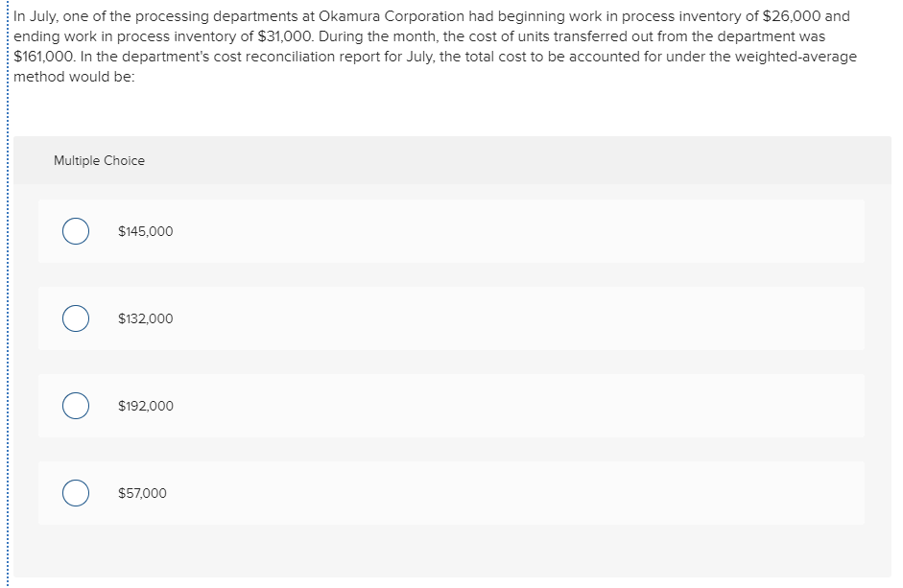Click the $192,000 answer text label

click(x=145, y=406)
